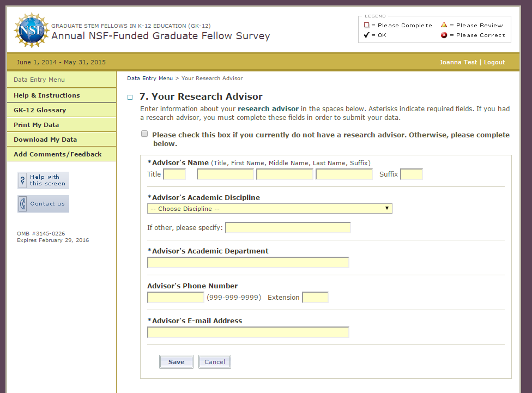Click the phone Extension input field
This screenshot has width=532, height=393.
point(315,298)
